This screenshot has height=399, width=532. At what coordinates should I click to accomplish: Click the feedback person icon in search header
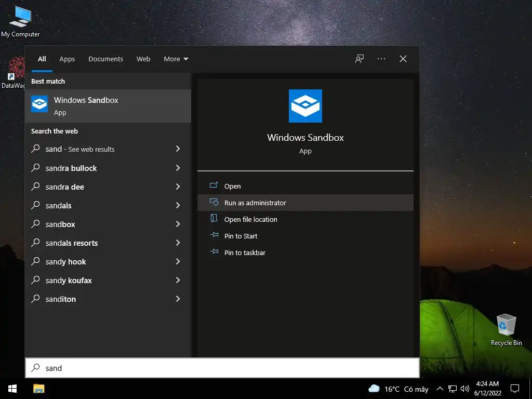click(360, 59)
